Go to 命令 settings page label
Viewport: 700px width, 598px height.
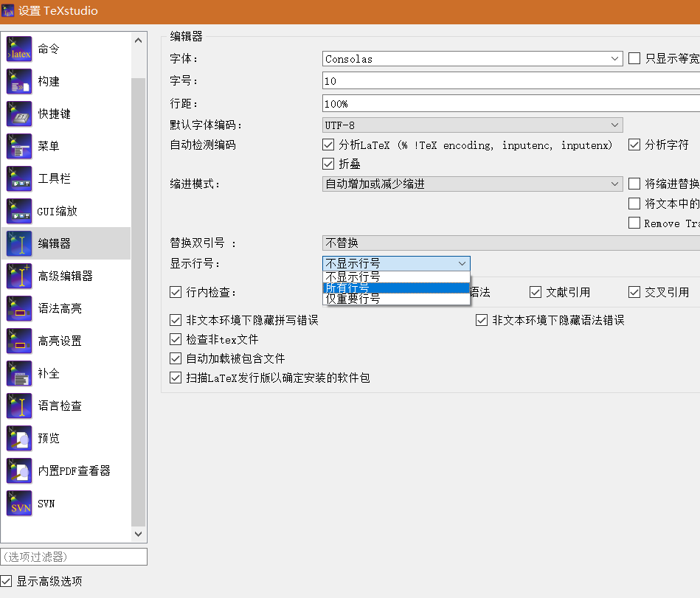point(48,49)
